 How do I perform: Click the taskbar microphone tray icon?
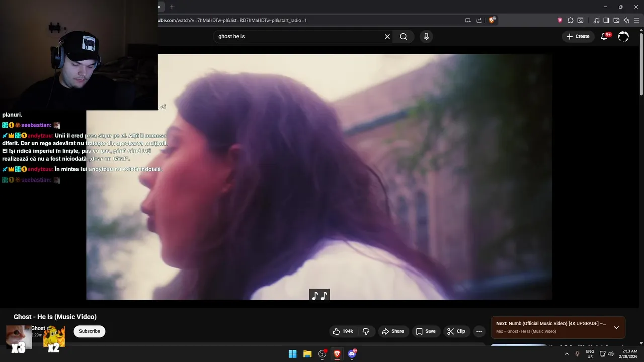click(x=578, y=354)
